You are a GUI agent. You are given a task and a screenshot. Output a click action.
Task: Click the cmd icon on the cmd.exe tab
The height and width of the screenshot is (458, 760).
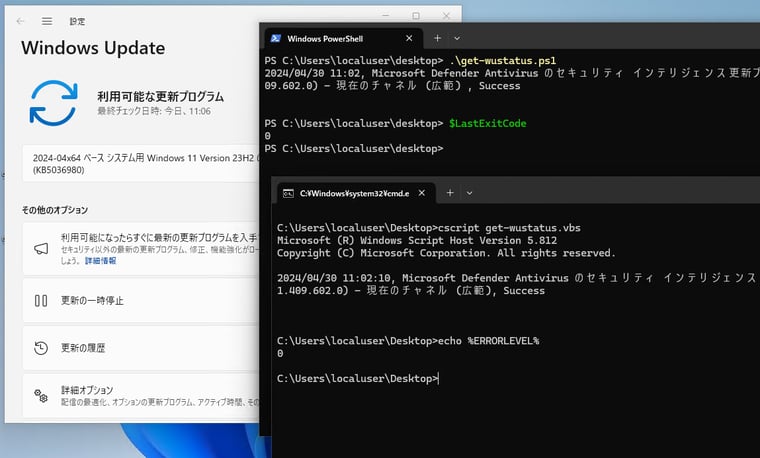coord(288,193)
